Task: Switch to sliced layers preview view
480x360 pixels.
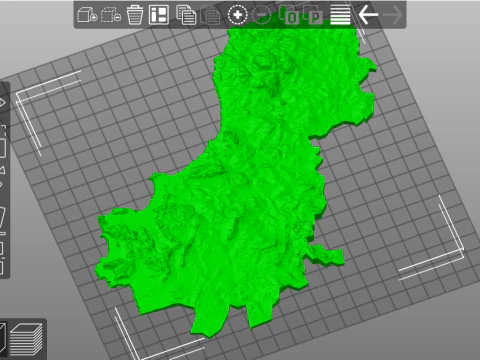Action: pyautogui.click(x=26, y=339)
